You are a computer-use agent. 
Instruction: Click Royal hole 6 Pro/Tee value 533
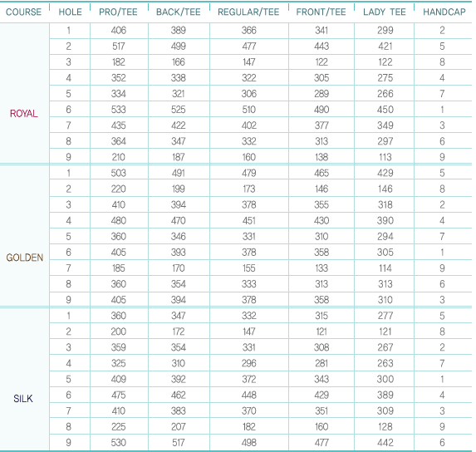click(119, 110)
